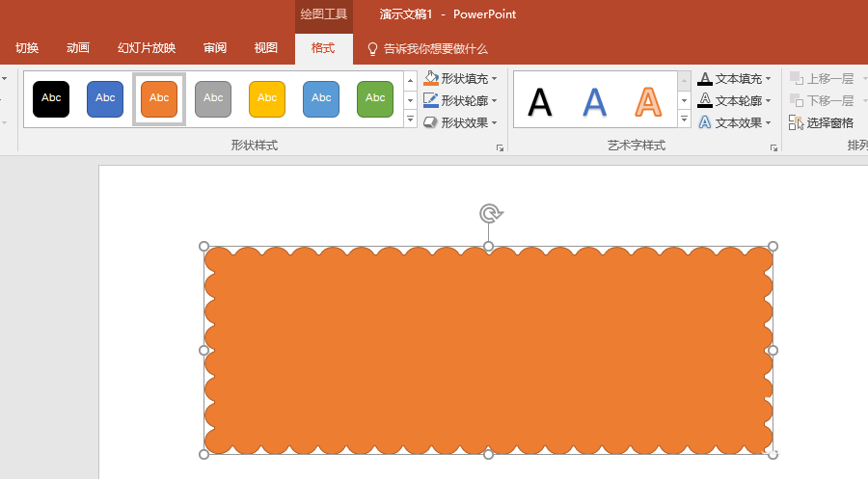Click 上移一层 bring forward button
Image resolution: width=868 pixels, height=479 pixels.
[x=822, y=78]
